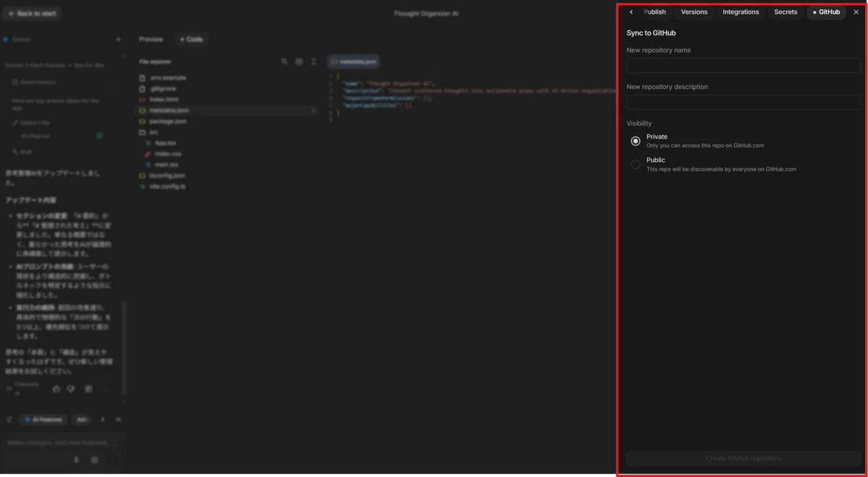Screen dimensions: 868x477
Task: Click the AI Features suggestion chip
Action: click(x=43, y=419)
